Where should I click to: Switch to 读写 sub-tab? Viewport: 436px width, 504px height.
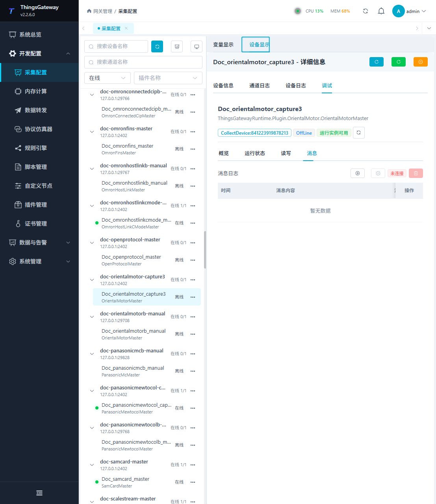286,153
